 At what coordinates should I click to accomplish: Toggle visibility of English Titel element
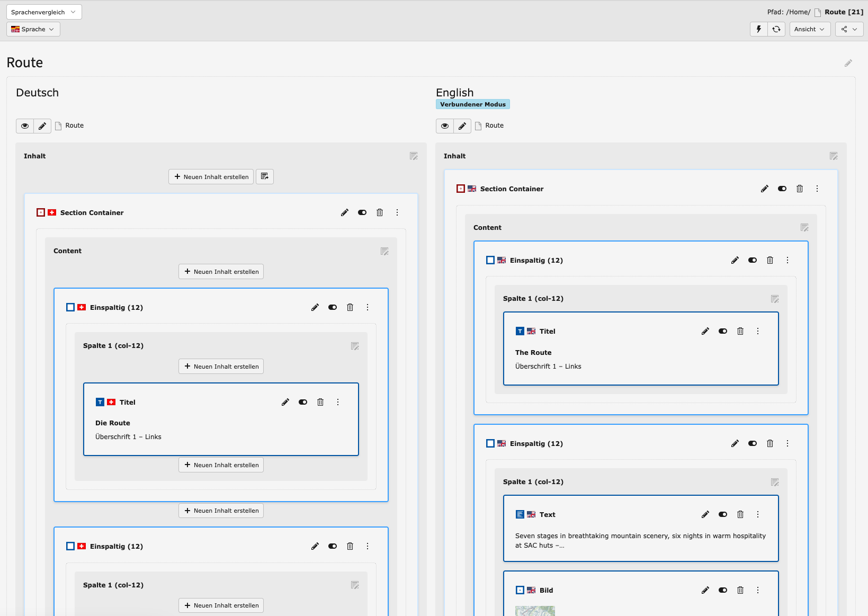pyautogui.click(x=723, y=331)
